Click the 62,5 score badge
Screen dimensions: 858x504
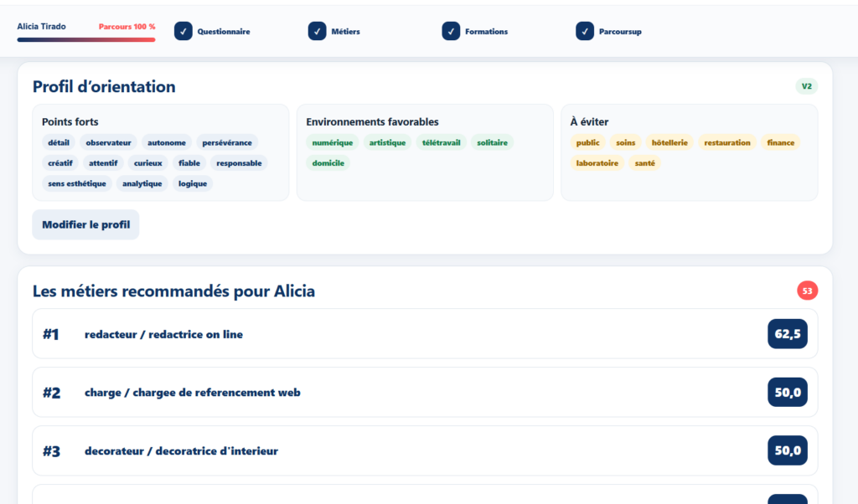pos(788,334)
